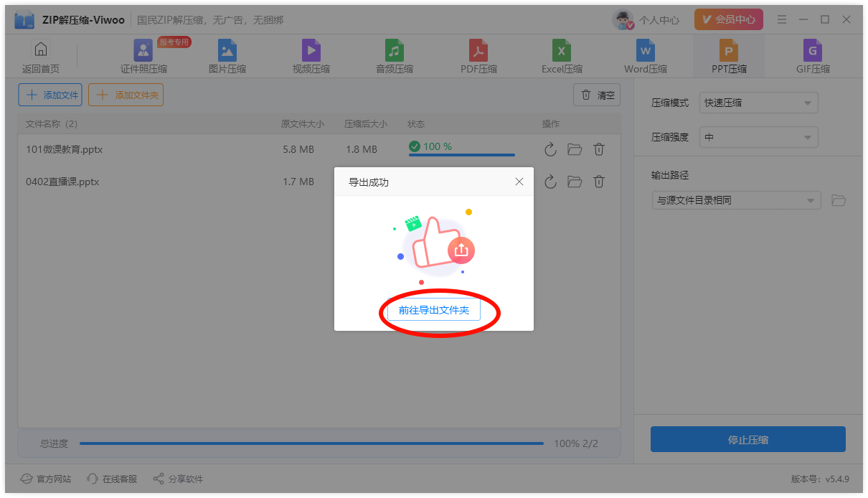Retry compression for 101微课教育.pptx
Viewport: 868px width, 498px height.
pyautogui.click(x=550, y=149)
